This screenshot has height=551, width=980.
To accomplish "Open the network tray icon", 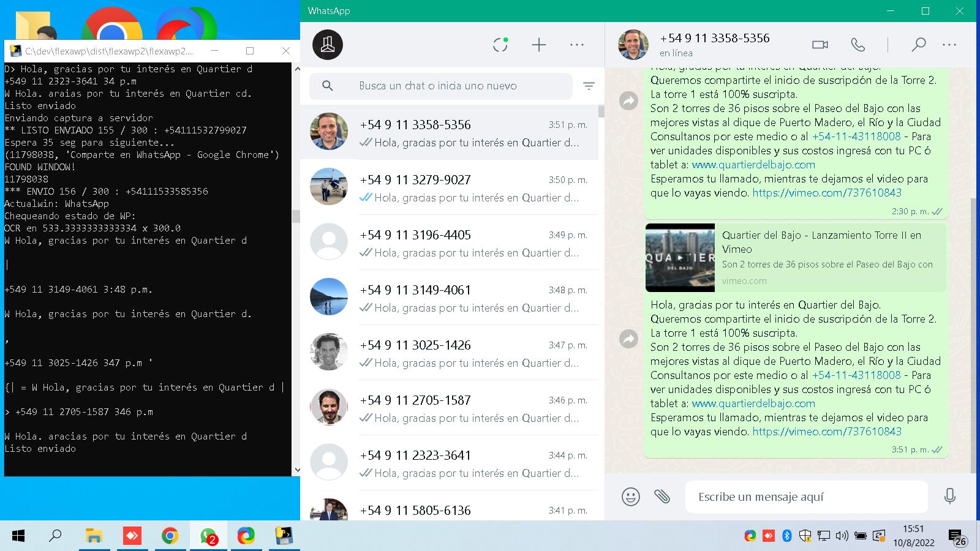I will point(824,536).
